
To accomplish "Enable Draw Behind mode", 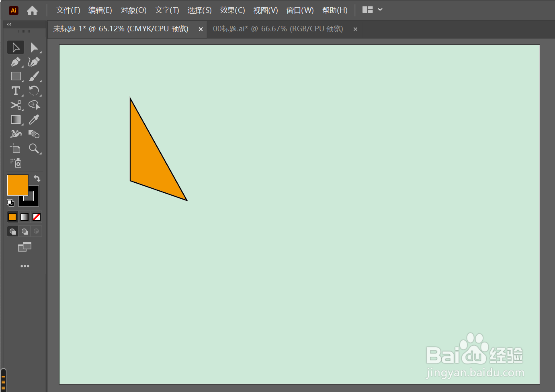I will click(x=25, y=231).
